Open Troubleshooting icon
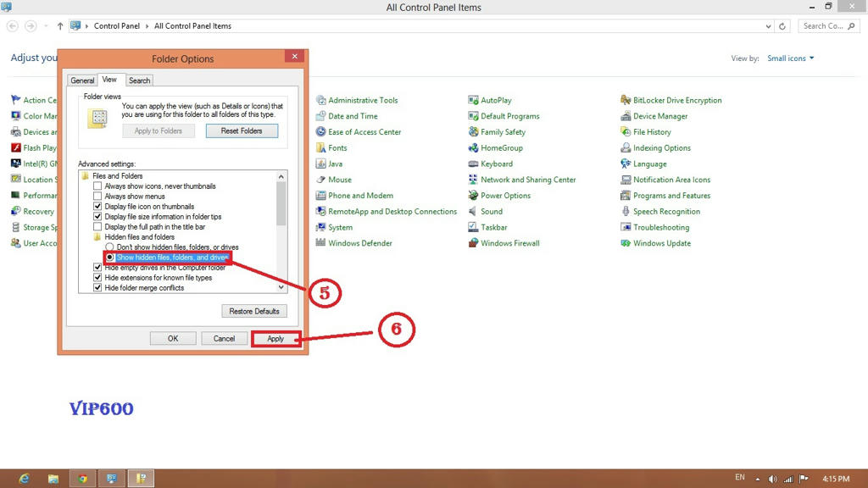 click(x=626, y=227)
